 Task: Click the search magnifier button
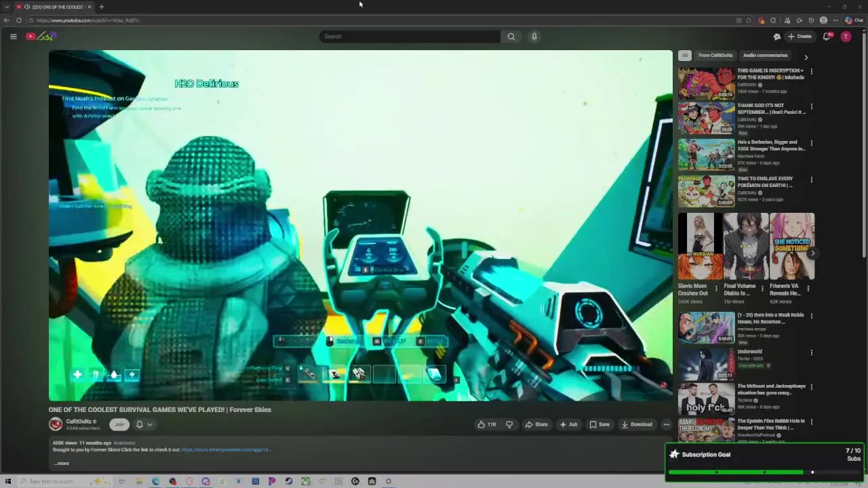click(511, 37)
